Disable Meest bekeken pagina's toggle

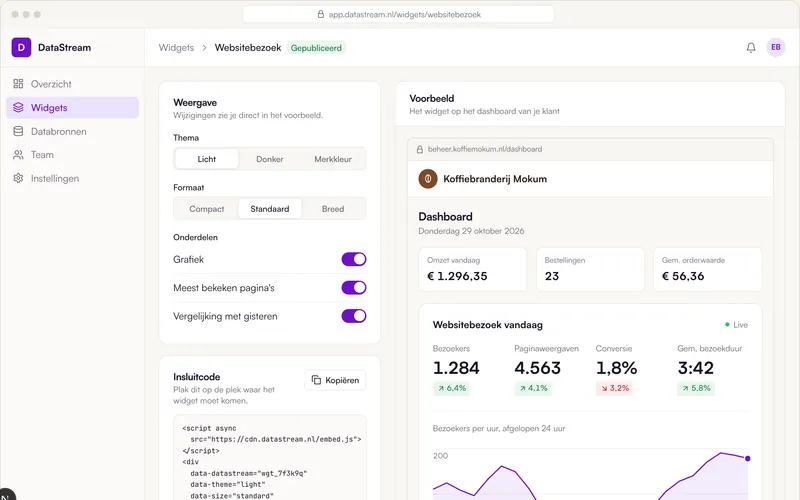tap(354, 288)
